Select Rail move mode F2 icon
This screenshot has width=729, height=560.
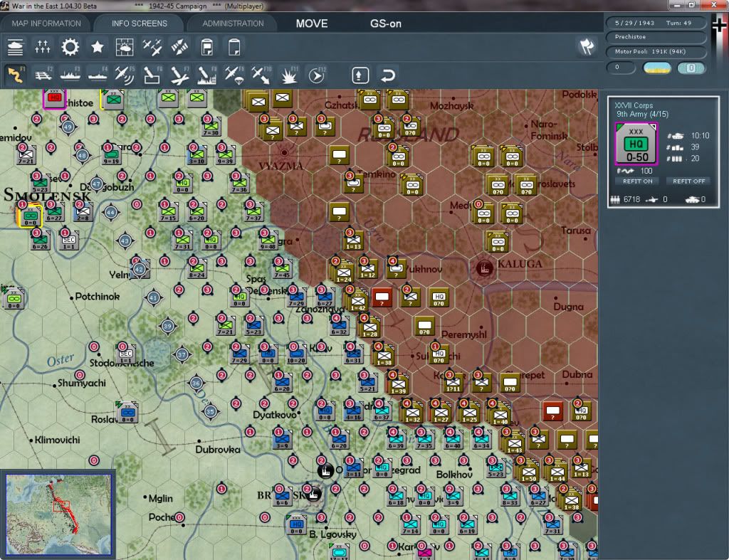[43, 75]
